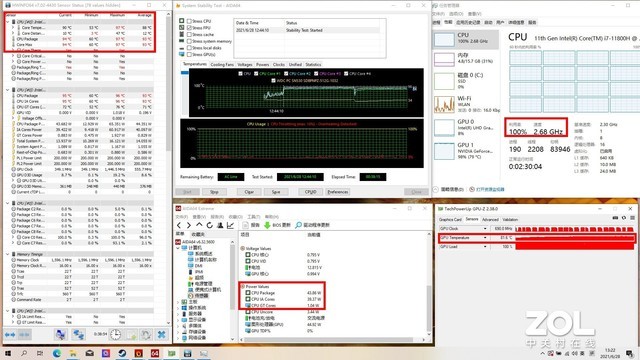Screen dimensions: 640x360
Task: Click the HWiNFO reset clock icon
Action: click(116, 335)
